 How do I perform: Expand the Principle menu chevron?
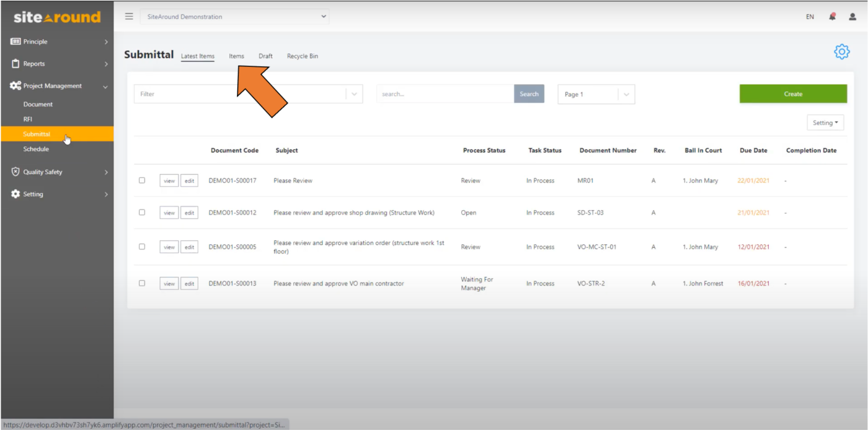click(x=106, y=42)
